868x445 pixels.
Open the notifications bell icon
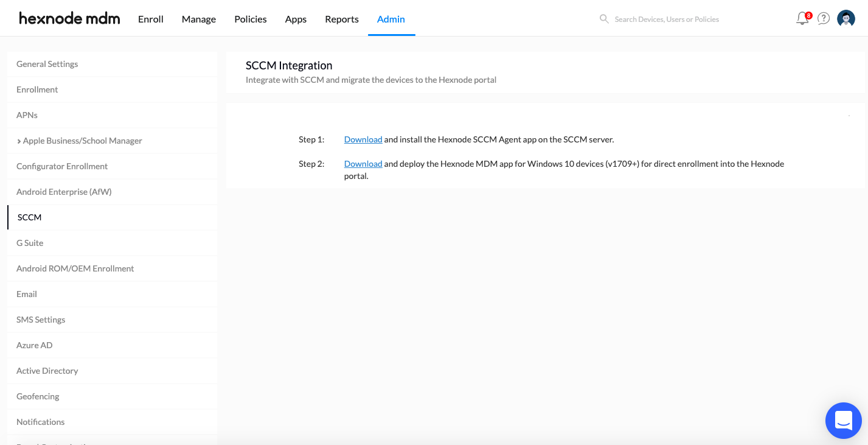(803, 18)
